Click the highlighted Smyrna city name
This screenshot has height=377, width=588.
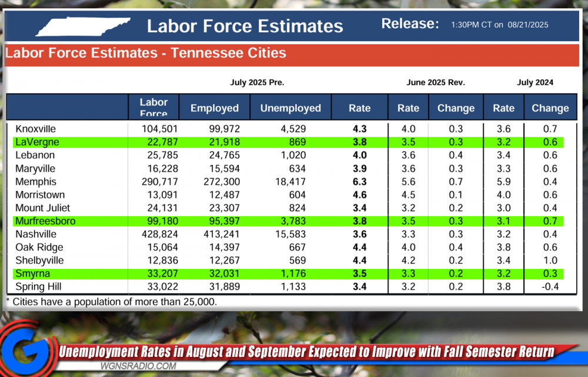(32, 274)
